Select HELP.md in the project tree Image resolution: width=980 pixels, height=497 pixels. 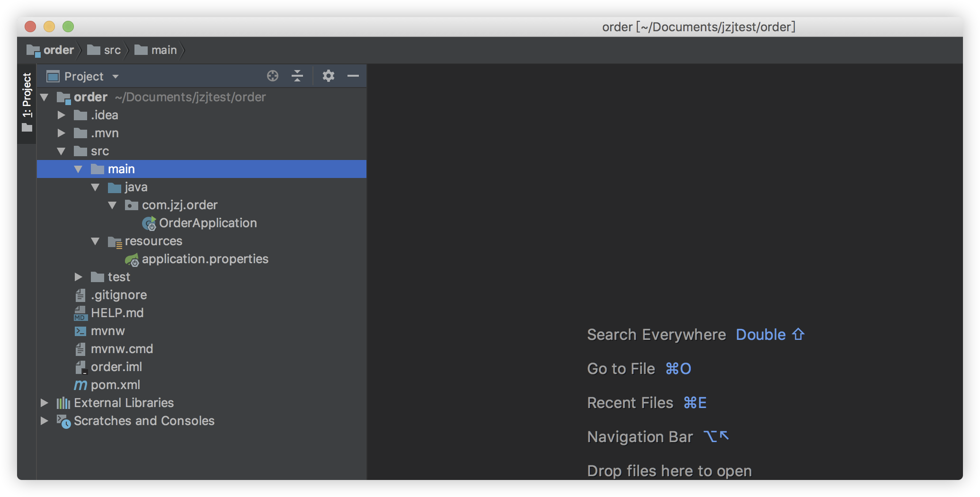tap(117, 313)
